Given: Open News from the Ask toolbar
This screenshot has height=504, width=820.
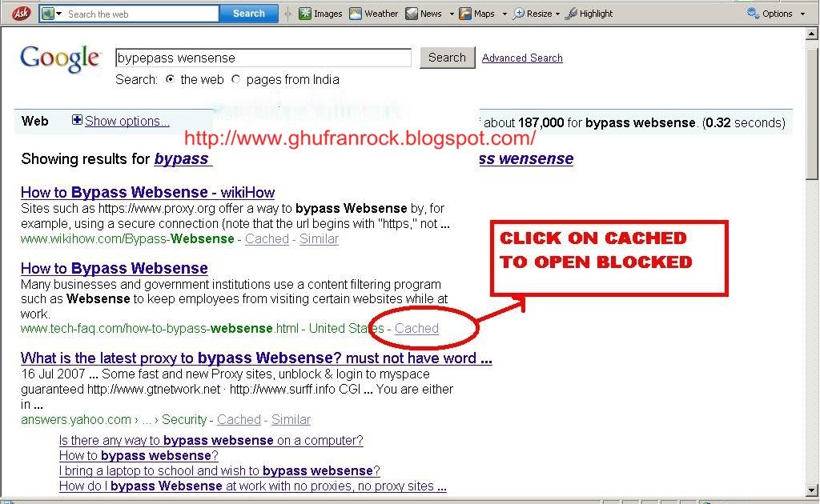Looking at the screenshot, I should tap(424, 14).
